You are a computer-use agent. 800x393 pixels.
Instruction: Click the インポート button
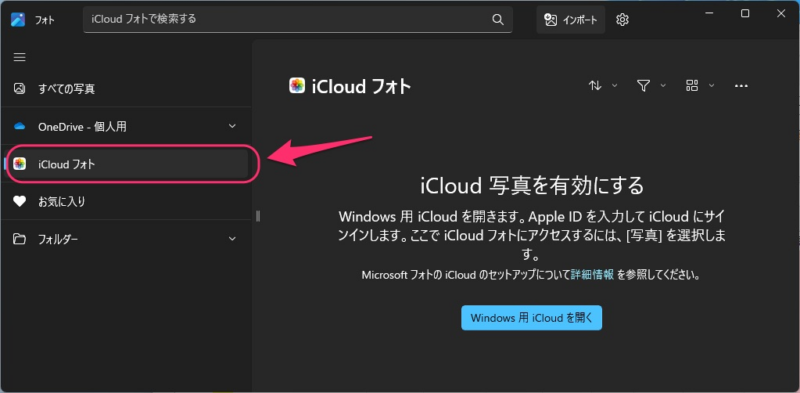[x=570, y=20]
